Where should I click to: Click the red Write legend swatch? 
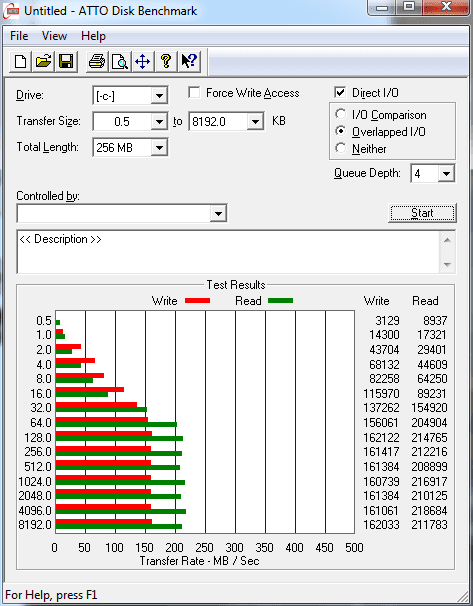(197, 301)
